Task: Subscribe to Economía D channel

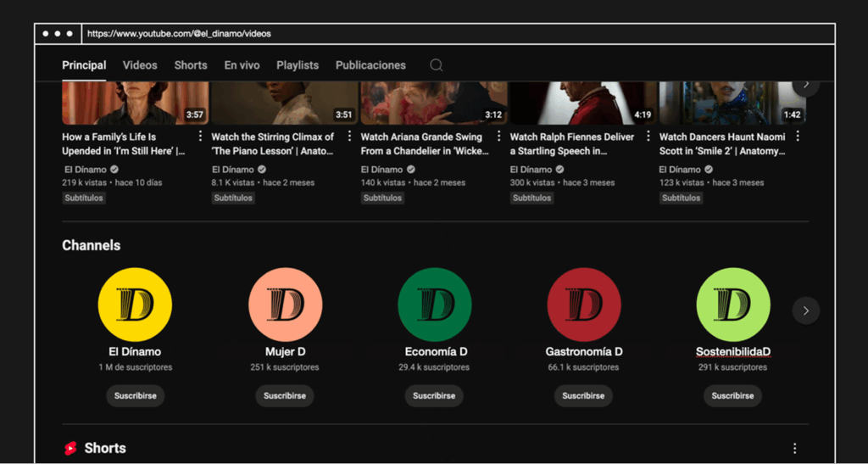Action: 434,396
